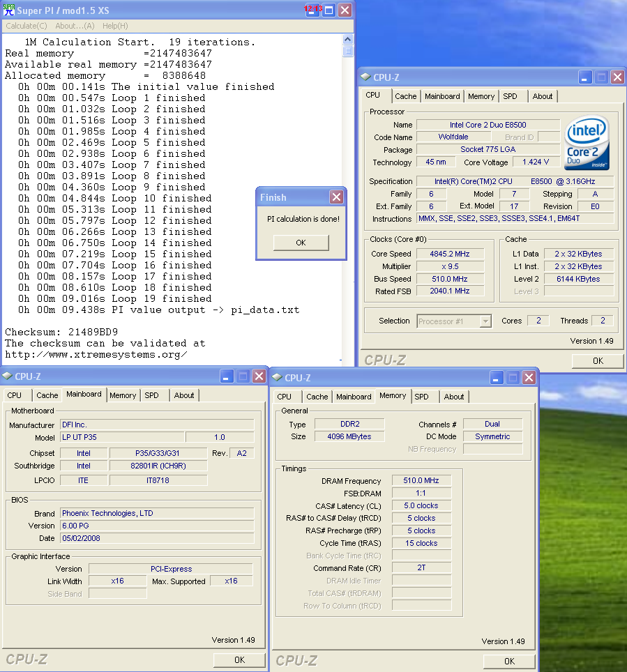
Task: Click the CPU-Z title icon in Mainboard window
Action: (7, 376)
